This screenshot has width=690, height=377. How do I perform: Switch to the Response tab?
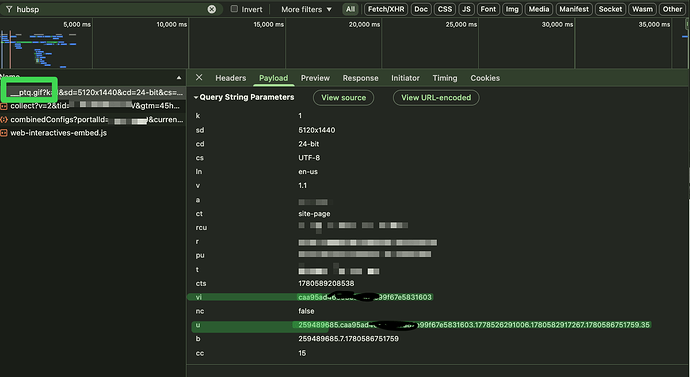360,78
